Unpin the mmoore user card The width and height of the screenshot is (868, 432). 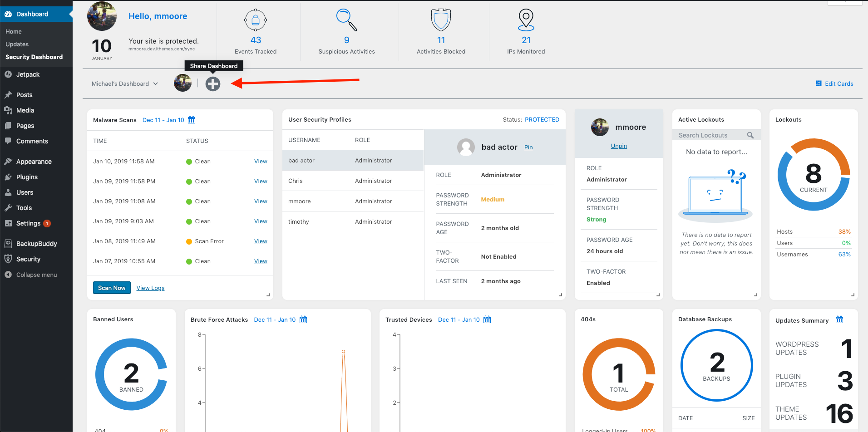point(619,146)
